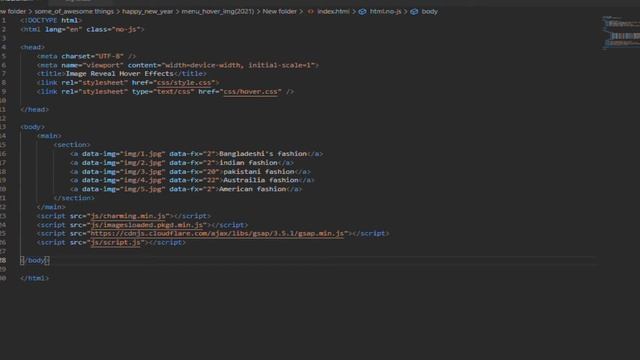The image size is (640, 360).
Task: Click the body breadcrumb symbol icon
Action: click(x=414, y=11)
